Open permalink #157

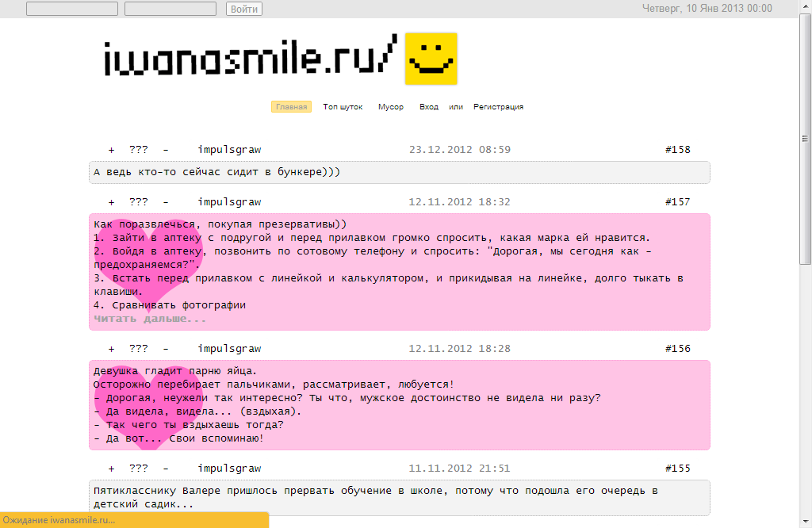[x=678, y=202]
